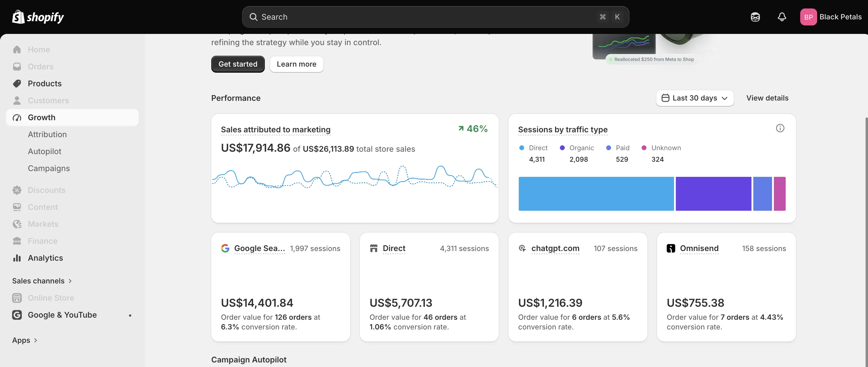Screen dimensions: 868x367
Task: Click the Growth gauge icon
Action: (17, 117)
